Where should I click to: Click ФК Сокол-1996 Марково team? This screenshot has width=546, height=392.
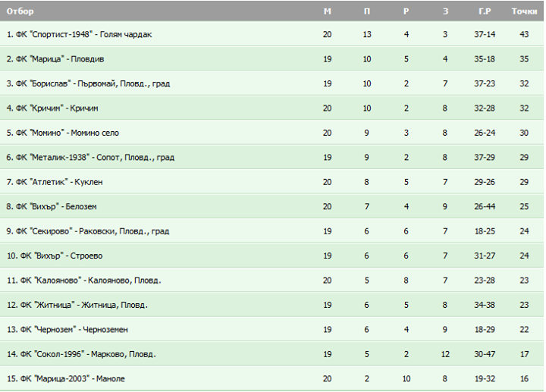click(81, 354)
